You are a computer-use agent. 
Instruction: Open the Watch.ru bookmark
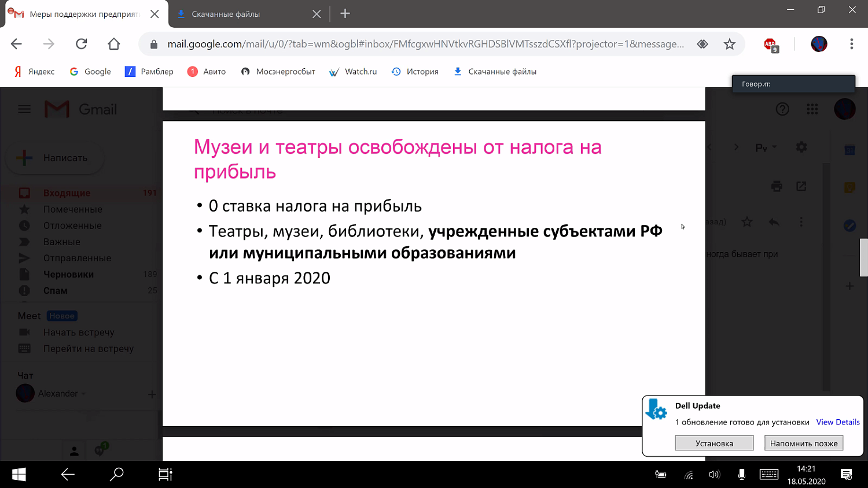352,72
